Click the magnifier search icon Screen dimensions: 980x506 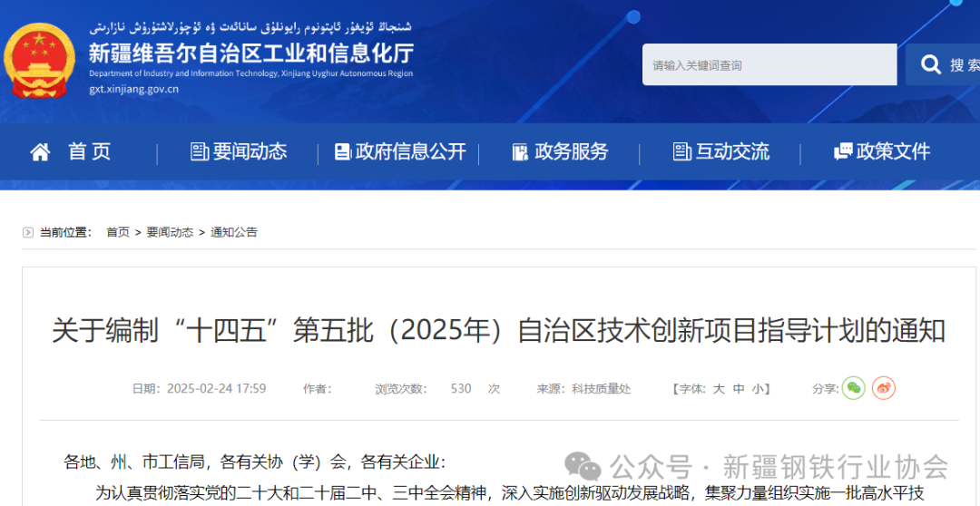tap(931, 64)
